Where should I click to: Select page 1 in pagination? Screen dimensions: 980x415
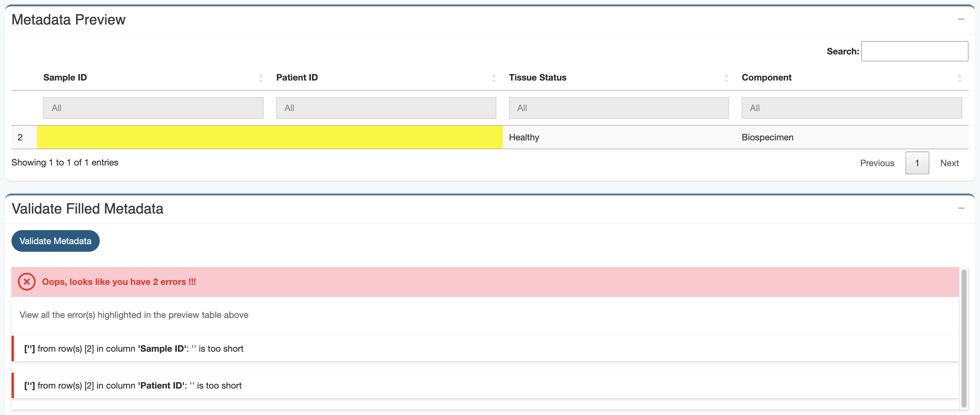(917, 163)
